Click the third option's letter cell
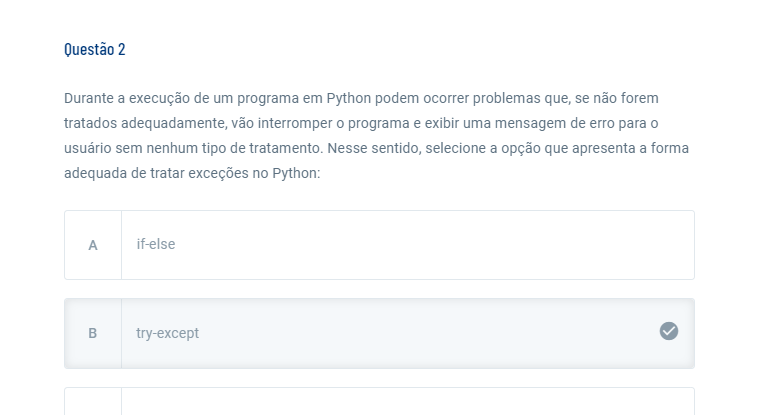 point(93,401)
